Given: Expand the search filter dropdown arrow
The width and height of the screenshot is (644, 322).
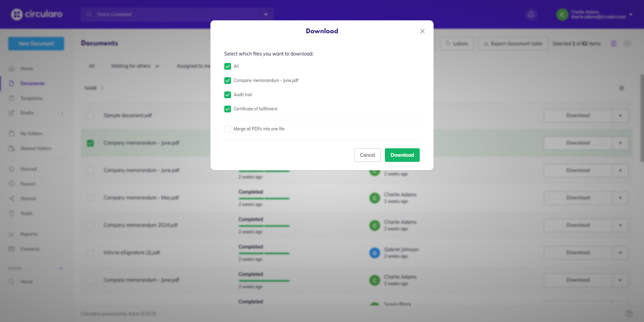Looking at the screenshot, I should click(x=266, y=14).
